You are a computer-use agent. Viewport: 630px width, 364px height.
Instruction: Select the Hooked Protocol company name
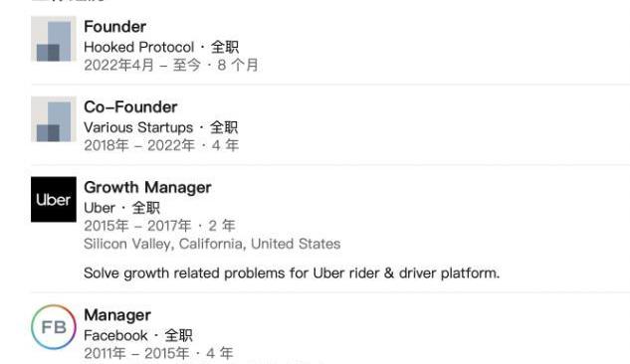click(x=139, y=48)
